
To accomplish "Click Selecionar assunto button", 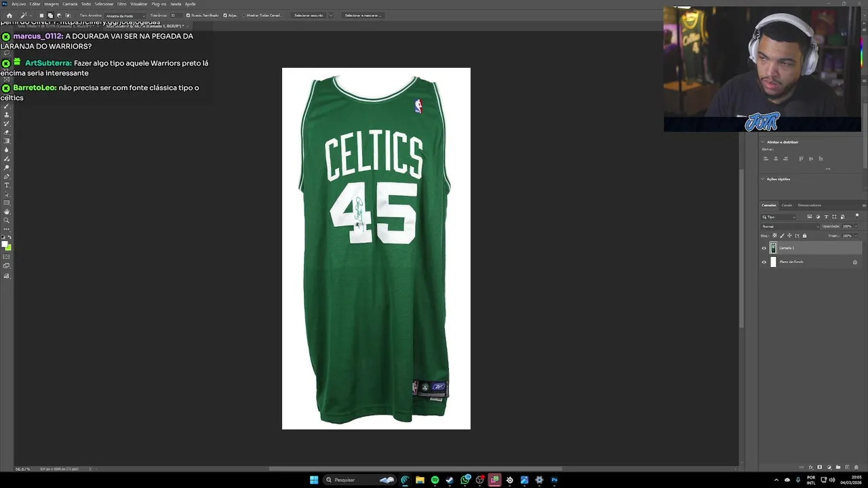I will [x=309, y=16].
